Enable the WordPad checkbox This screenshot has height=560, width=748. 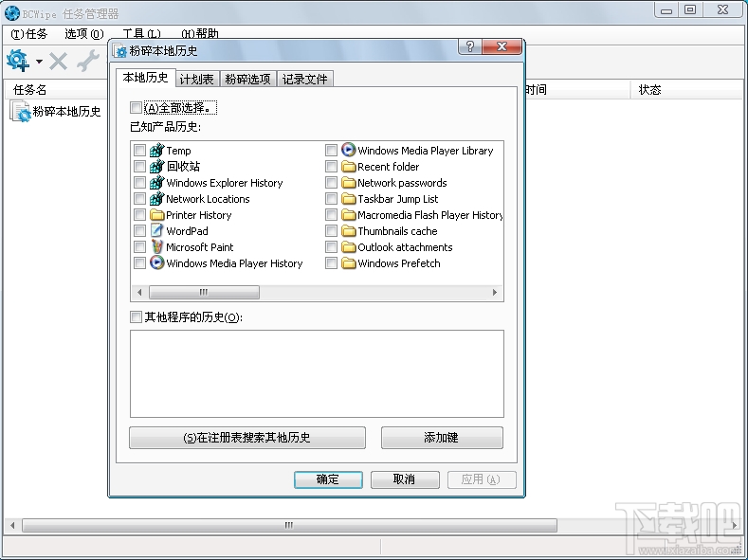pyautogui.click(x=139, y=231)
